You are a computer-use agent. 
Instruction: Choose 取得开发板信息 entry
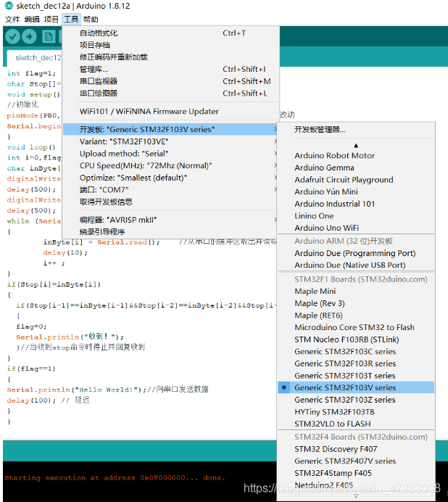coord(170,202)
